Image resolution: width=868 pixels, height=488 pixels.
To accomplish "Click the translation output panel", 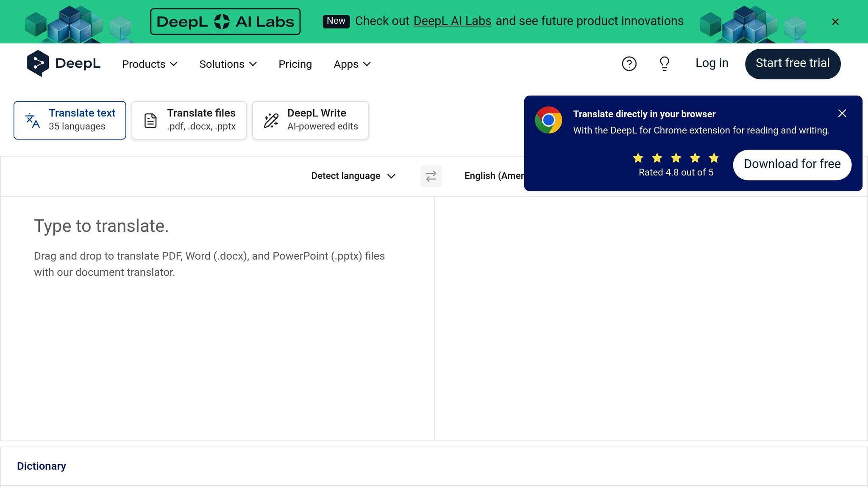I will pyautogui.click(x=651, y=318).
